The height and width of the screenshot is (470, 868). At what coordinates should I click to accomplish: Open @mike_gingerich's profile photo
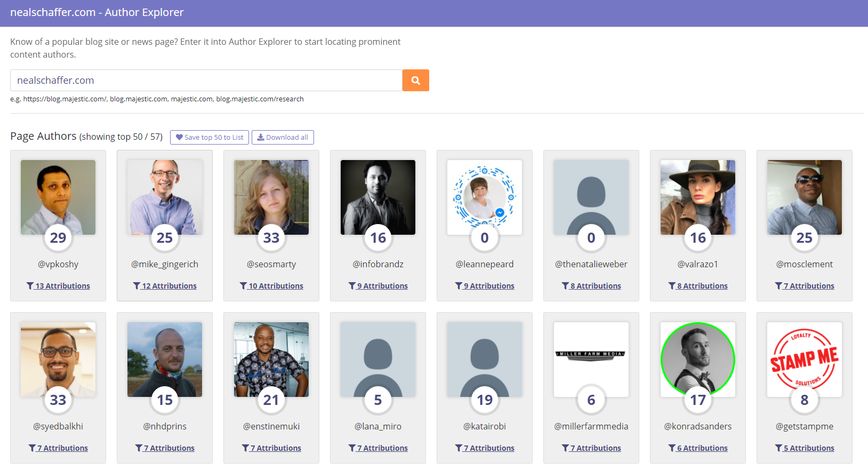click(x=165, y=197)
